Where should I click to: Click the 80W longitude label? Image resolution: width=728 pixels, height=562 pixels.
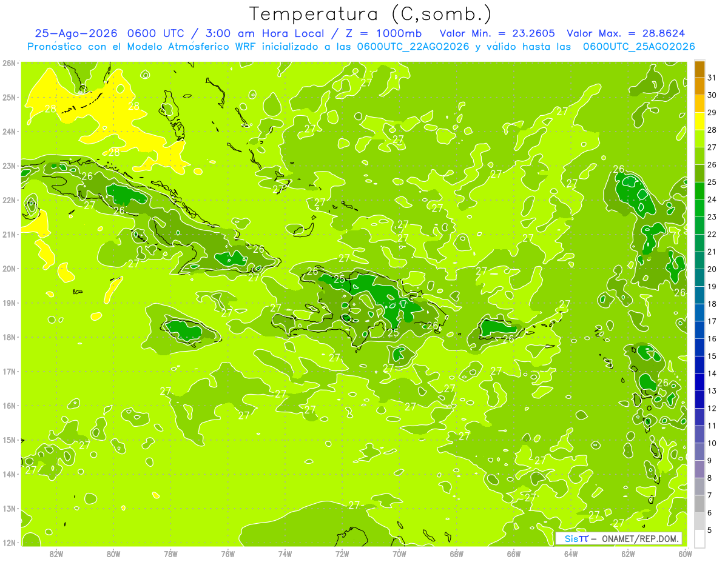pyautogui.click(x=113, y=554)
